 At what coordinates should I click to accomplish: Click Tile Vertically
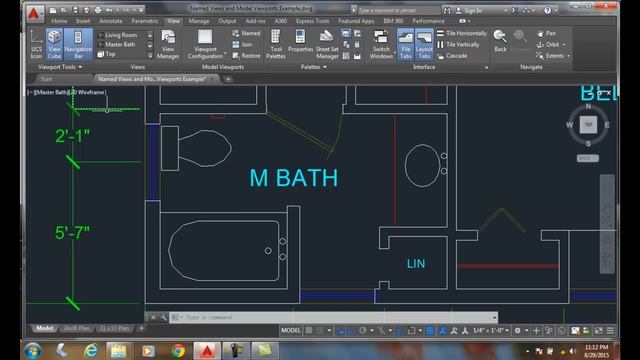coord(458,44)
